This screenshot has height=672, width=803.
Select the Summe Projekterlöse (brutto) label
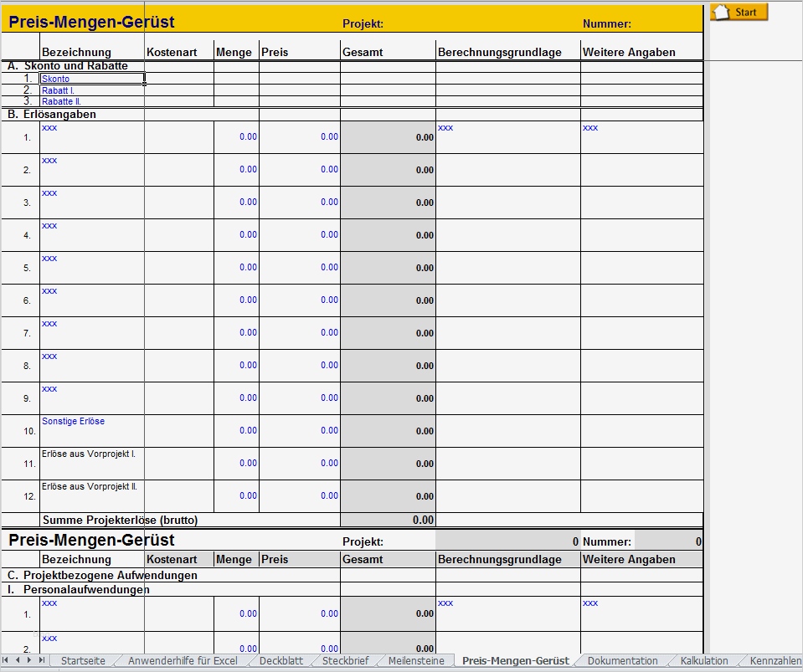coord(121,520)
